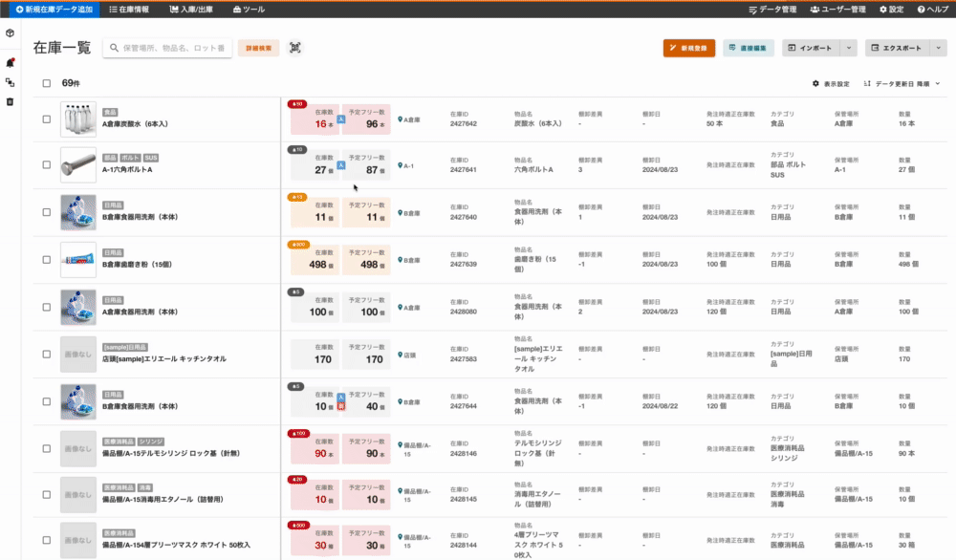956x560 pixels.
Task: Click the 詳細検索 button
Action: (x=258, y=48)
